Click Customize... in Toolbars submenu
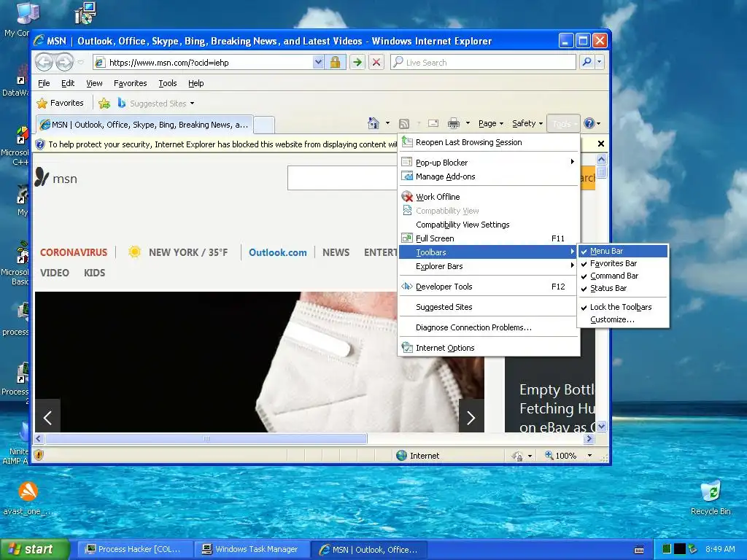Image resolution: width=747 pixels, height=560 pixels. [623, 319]
